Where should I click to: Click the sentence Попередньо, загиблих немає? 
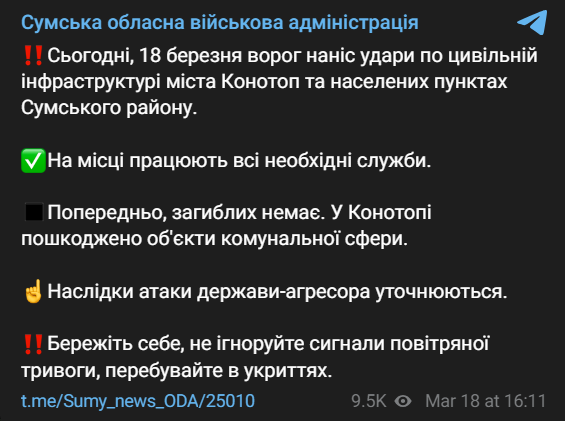(184, 212)
